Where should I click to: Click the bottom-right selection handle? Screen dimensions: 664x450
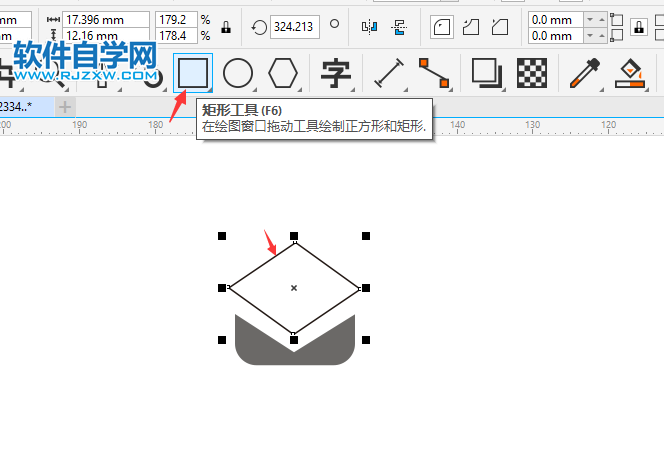pos(366,340)
